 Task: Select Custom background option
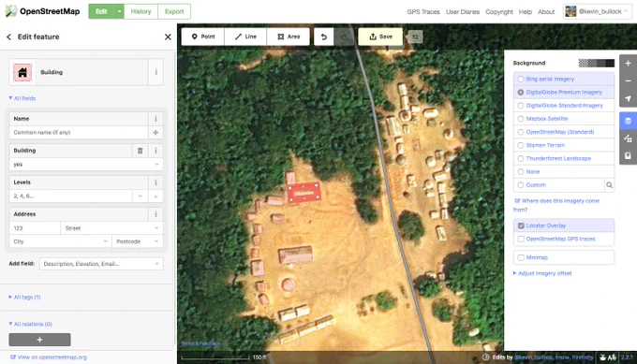click(559, 185)
